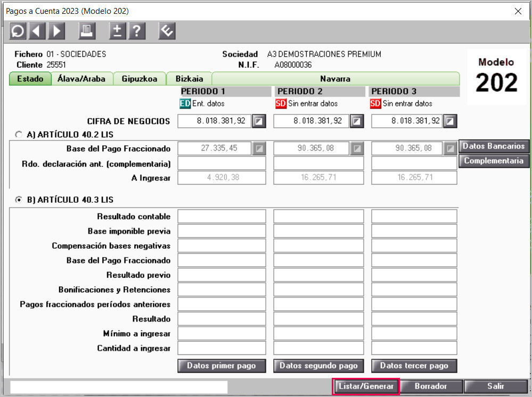Go to the previous record with the left arrow
Image resolution: width=532 pixels, height=397 pixels.
(37, 31)
